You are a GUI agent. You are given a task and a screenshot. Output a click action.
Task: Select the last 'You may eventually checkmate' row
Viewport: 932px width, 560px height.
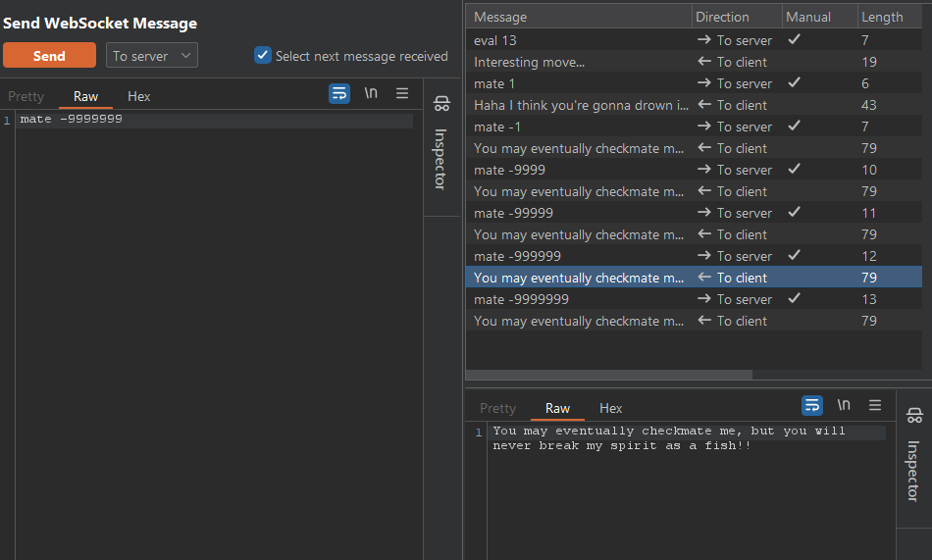pyautogui.click(x=694, y=321)
